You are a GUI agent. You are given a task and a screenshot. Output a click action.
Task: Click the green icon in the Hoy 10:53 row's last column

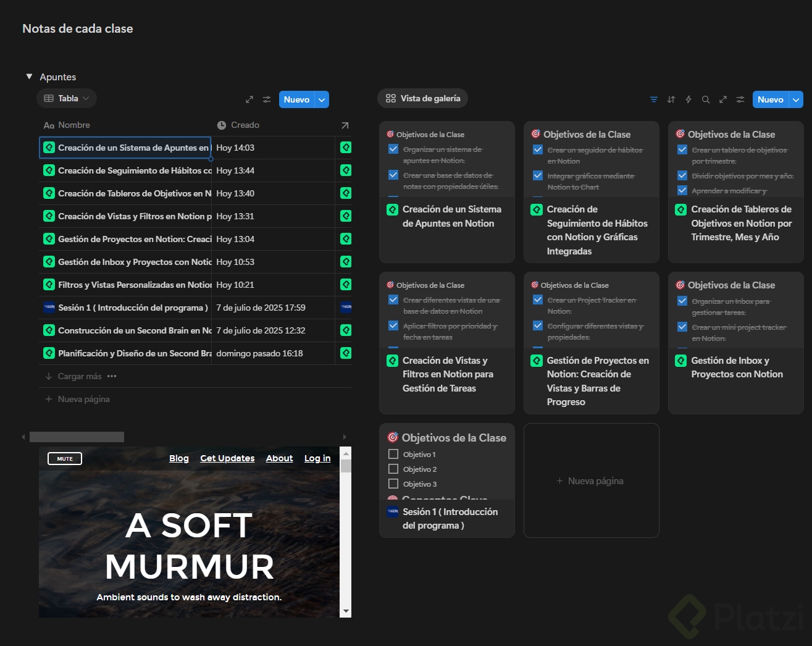point(346,262)
